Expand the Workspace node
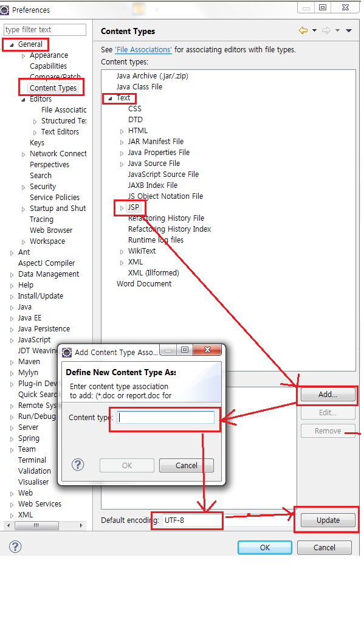This screenshot has height=622, width=364. (x=23, y=242)
